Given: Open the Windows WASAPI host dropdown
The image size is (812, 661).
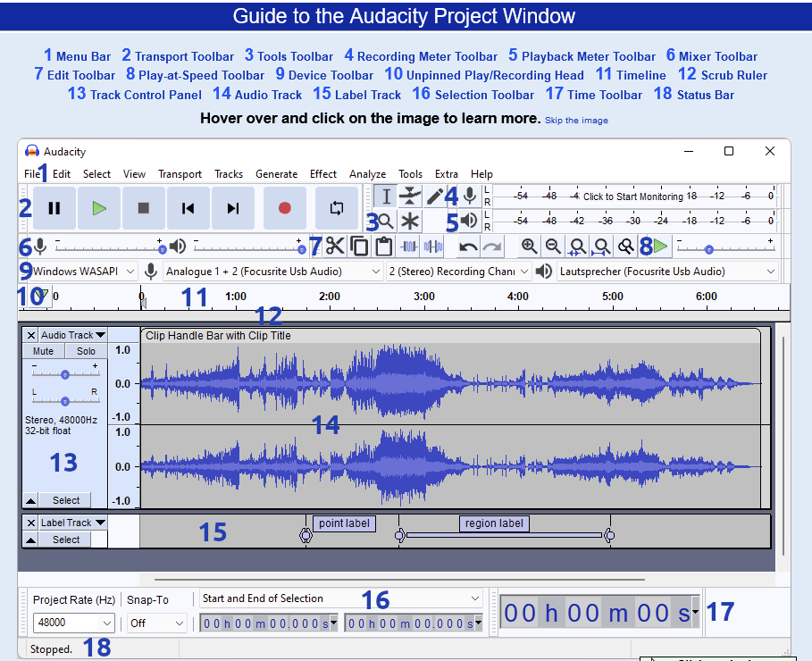Looking at the screenshot, I should click(x=84, y=272).
